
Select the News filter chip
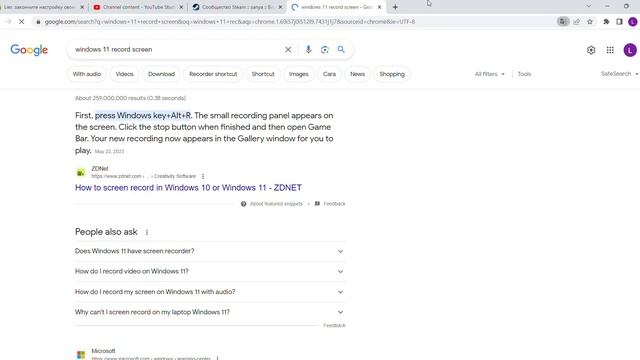click(x=357, y=74)
